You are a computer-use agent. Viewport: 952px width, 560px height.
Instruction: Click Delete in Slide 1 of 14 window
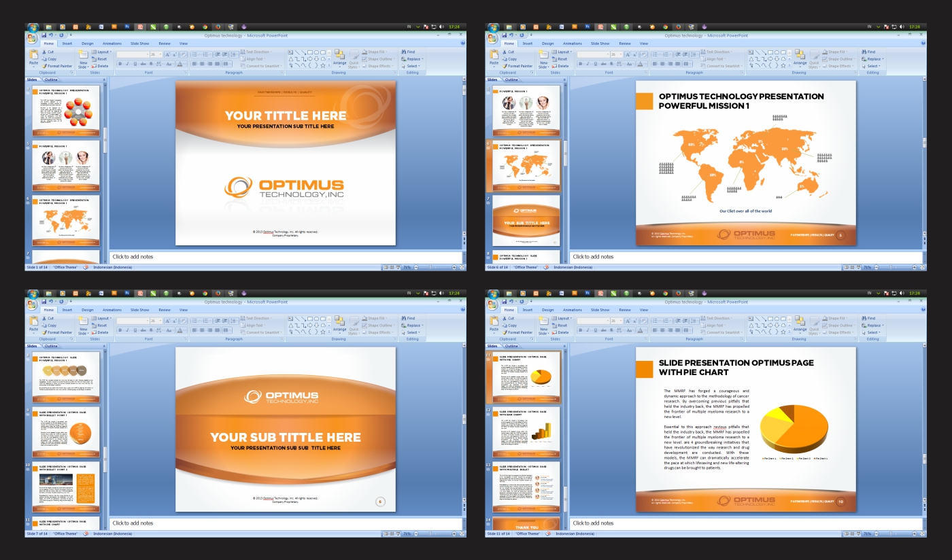pyautogui.click(x=101, y=67)
